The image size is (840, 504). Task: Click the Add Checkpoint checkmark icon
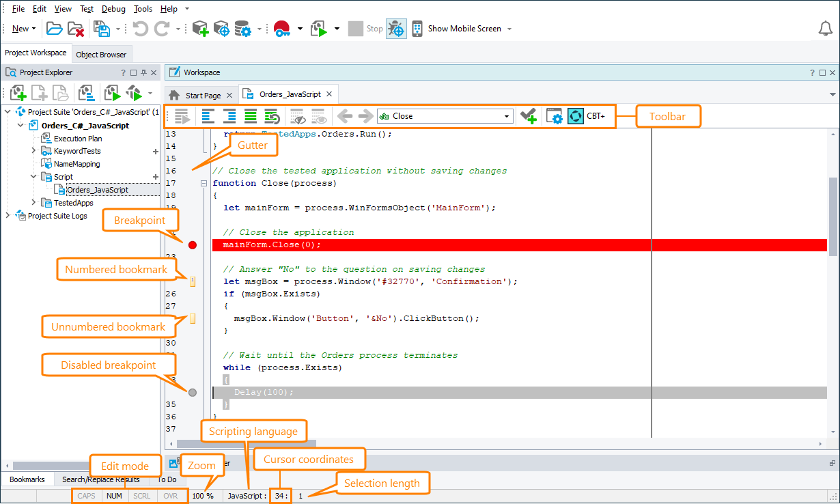pos(527,116)
